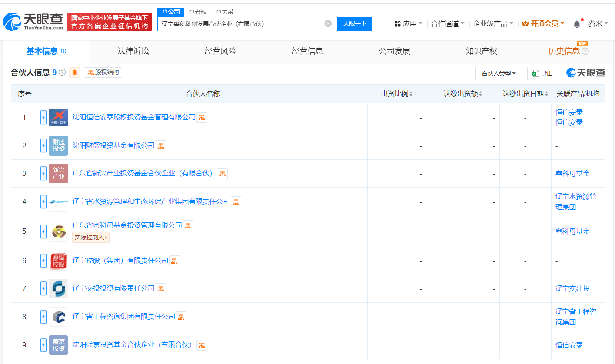Click the 广东省粤科母基金 company logo

58,232
